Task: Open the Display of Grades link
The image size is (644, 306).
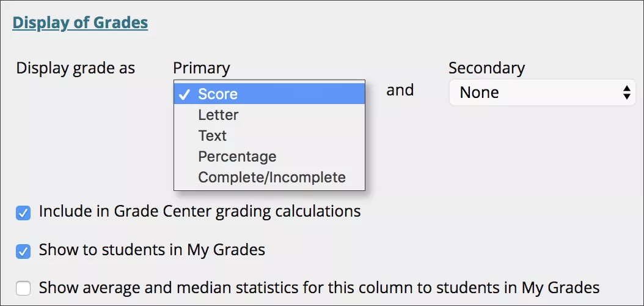Action: 80,23
